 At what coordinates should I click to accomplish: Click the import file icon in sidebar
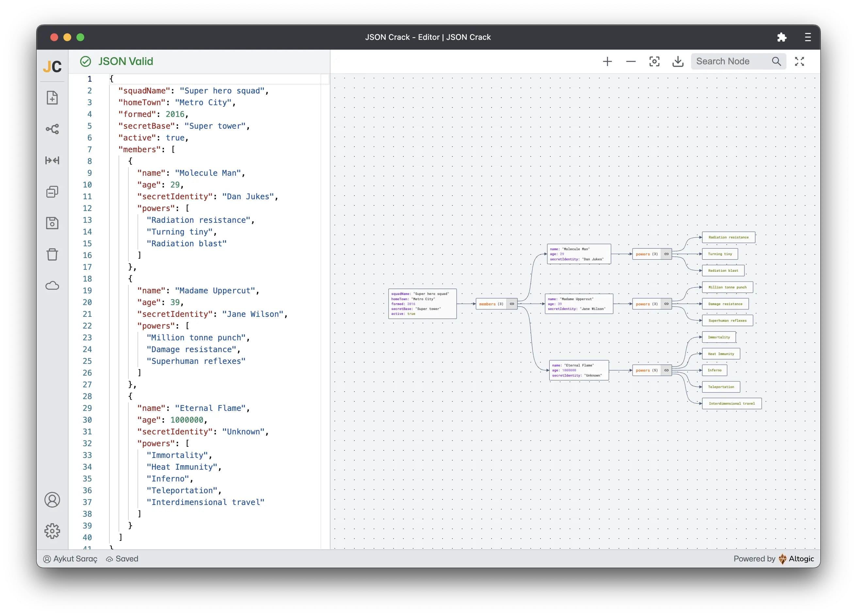coord(52,98)
